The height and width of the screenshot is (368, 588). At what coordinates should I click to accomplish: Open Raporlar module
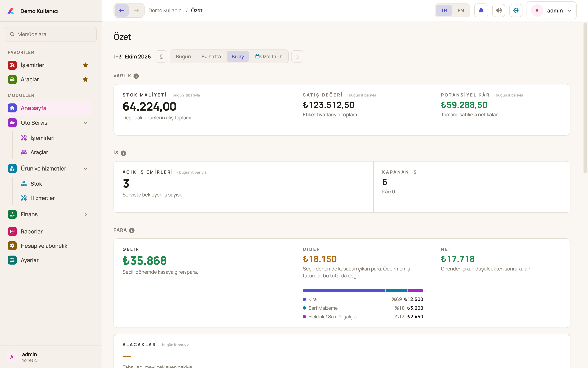[48, 231]
